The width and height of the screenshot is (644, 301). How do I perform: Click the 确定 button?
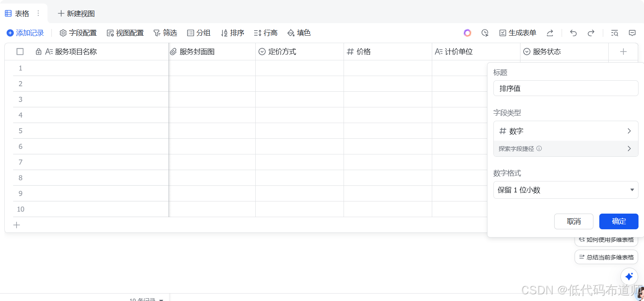619,221
